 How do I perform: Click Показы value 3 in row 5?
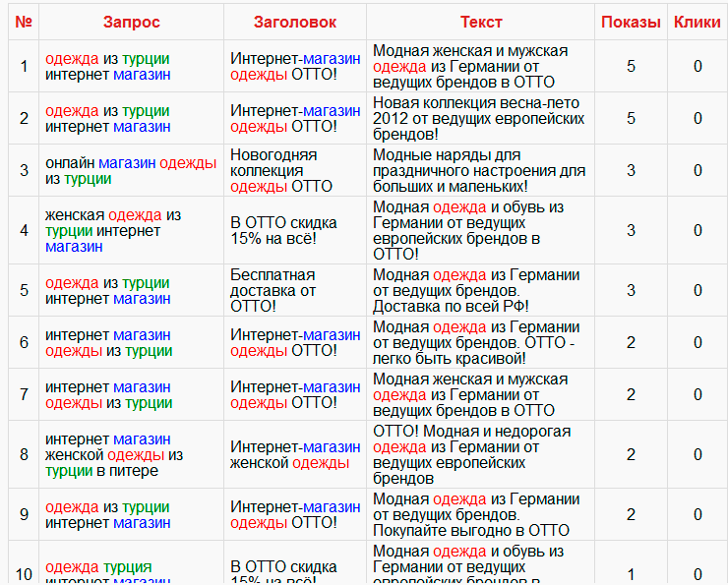pos(631,290)
